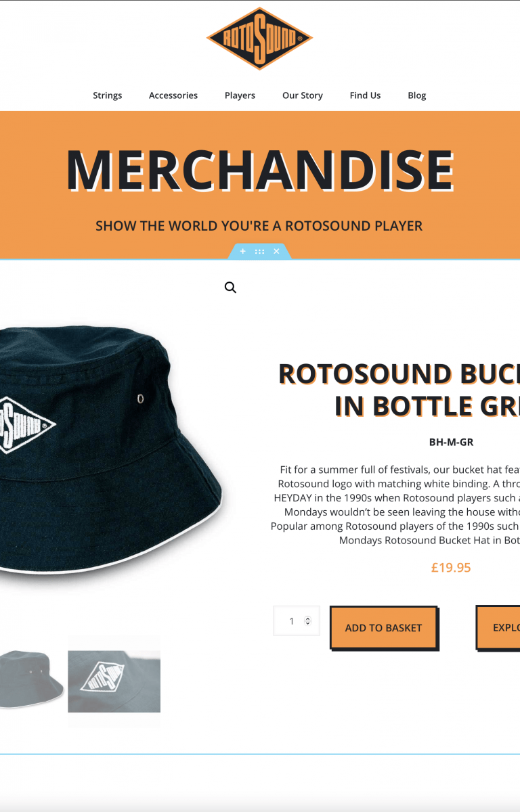Open the Strings menu

[x=107, y=95]
